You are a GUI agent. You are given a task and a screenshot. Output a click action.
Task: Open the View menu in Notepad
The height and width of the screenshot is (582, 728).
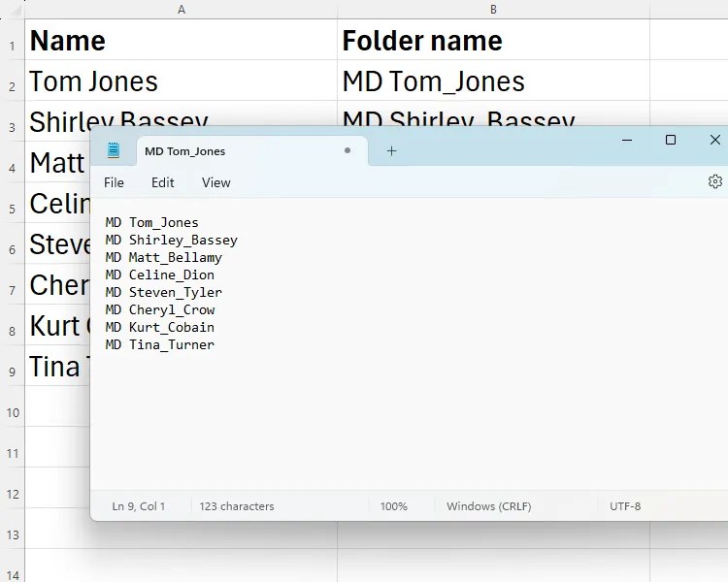(215, 182)
